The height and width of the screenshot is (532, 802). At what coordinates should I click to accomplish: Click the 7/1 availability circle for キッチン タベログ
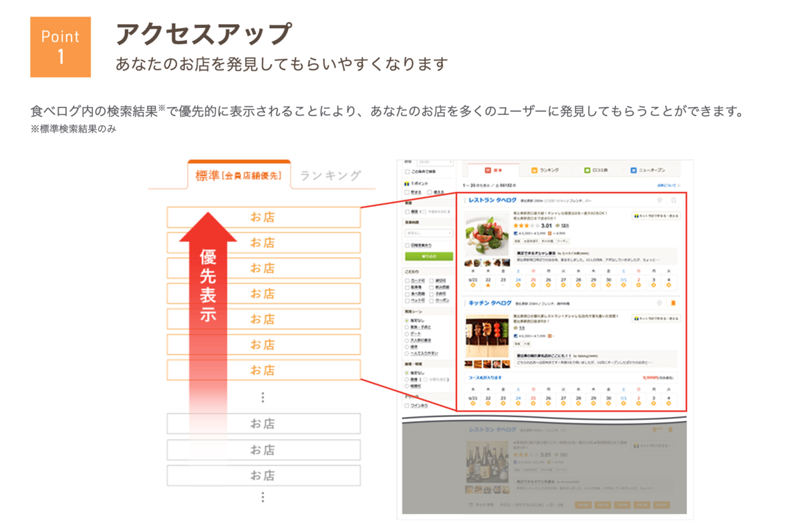(x=623, y=403)
